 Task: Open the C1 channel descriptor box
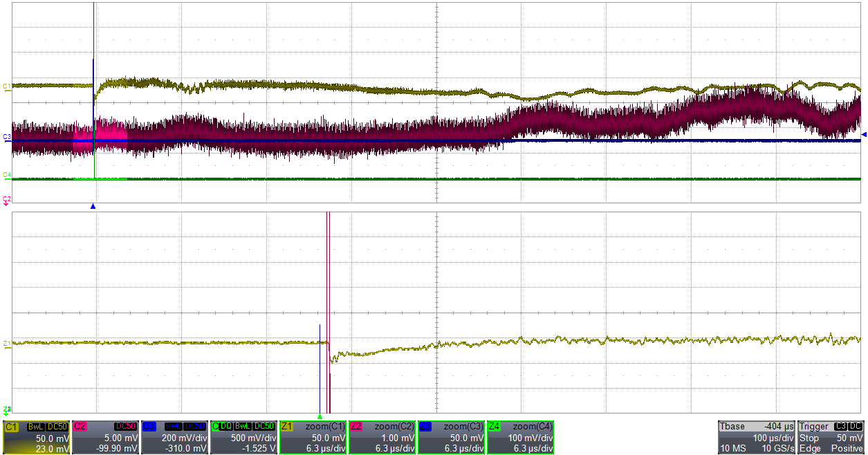(x=36, y=437)
